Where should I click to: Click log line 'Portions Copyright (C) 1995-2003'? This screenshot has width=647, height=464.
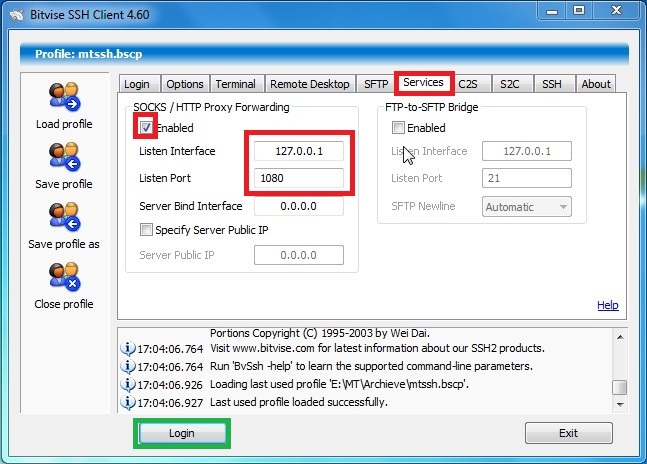320,333
